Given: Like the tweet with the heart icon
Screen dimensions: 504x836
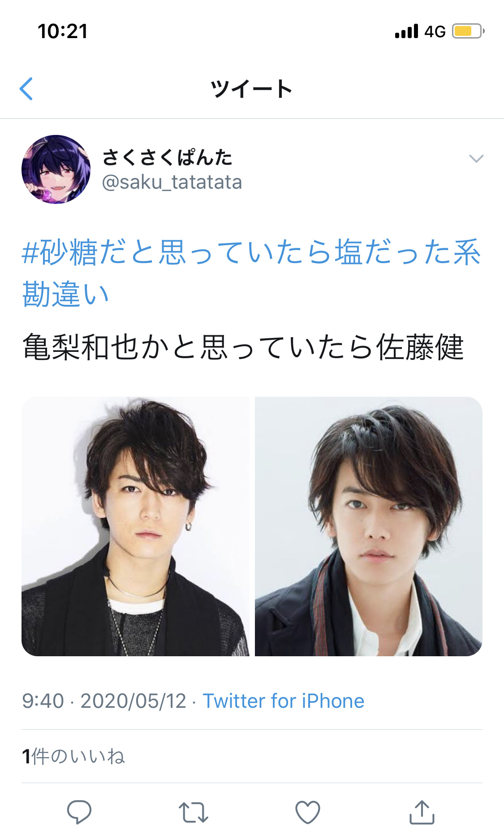Looking at the screenshot, I should point(308,812).
